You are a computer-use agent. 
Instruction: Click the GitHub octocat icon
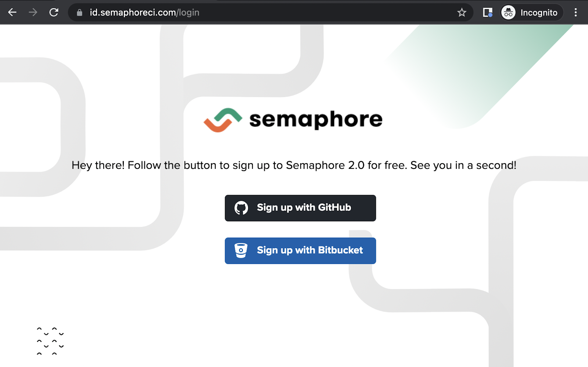(x=242, y=208)
